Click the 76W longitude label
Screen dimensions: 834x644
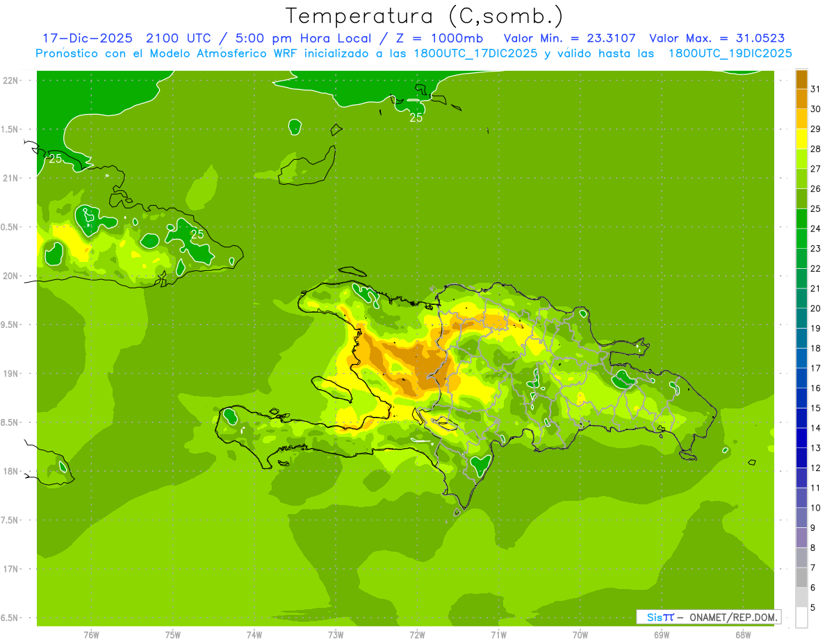tap(91, 635)
